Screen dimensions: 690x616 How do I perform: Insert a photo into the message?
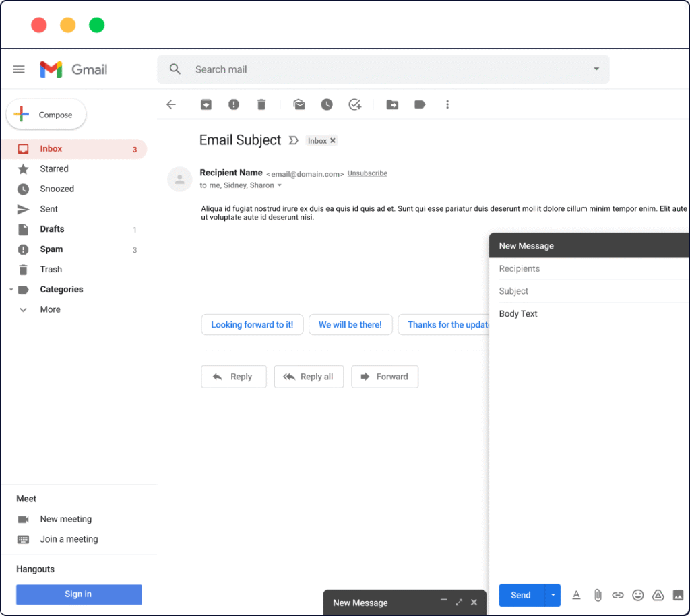[678, 595]
